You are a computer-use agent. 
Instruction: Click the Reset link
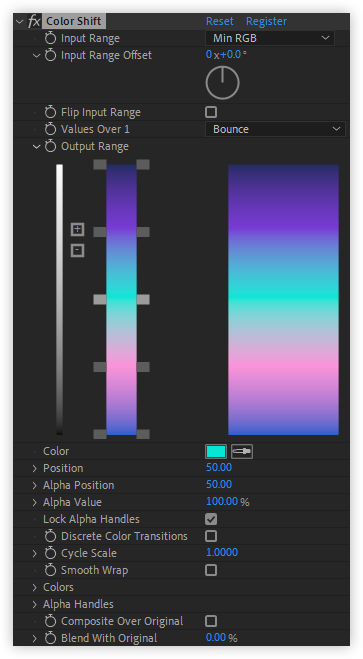pyautogui.click(x=220, y=21)
